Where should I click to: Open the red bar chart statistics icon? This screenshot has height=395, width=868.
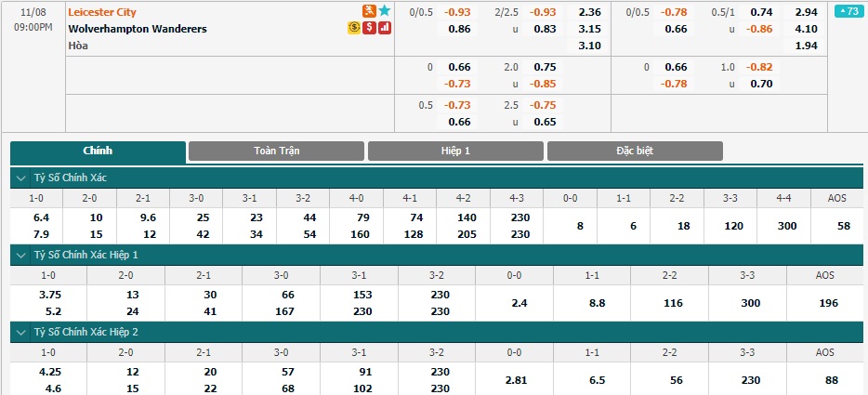coord(385,28)
